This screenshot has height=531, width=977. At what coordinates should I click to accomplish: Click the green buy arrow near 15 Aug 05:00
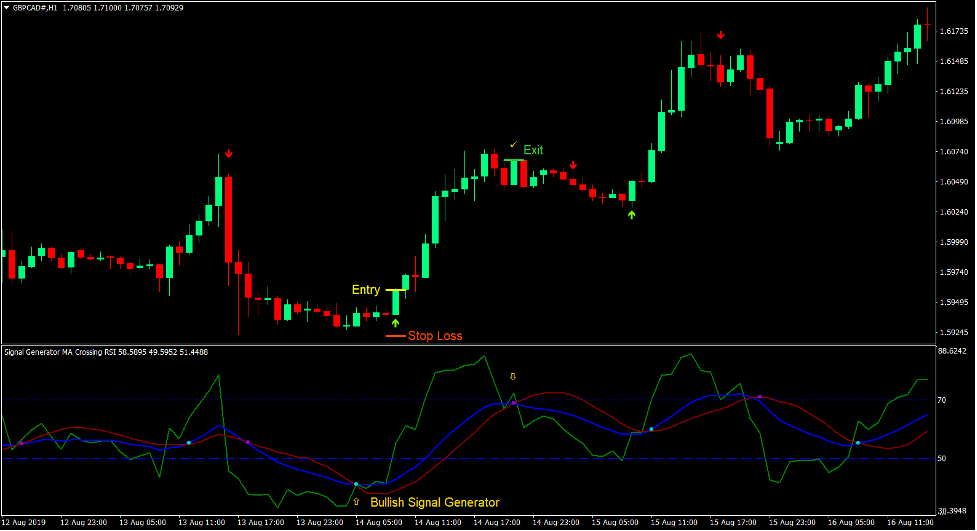(x=631, y=214)
